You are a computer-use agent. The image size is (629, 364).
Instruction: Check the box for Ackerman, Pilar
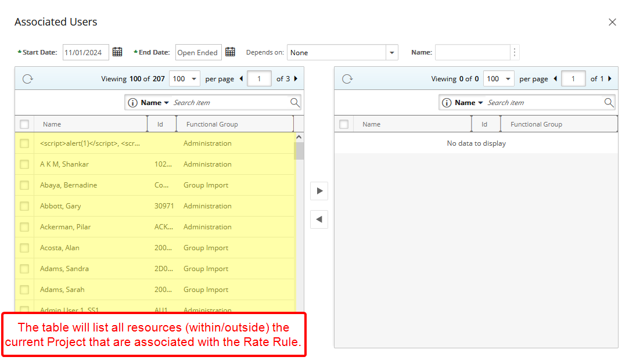click(24, 227)
